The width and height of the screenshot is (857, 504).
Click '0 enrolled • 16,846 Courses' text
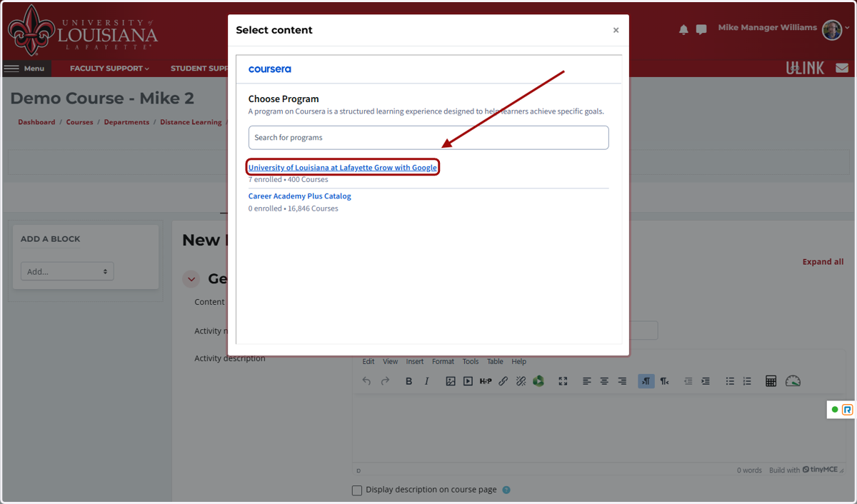pos(294,208)
